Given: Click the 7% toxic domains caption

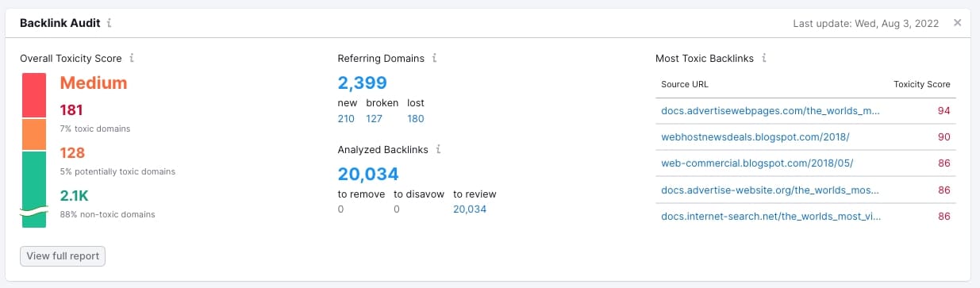Looking at the screenshot, I should click(x=95, y=129).
